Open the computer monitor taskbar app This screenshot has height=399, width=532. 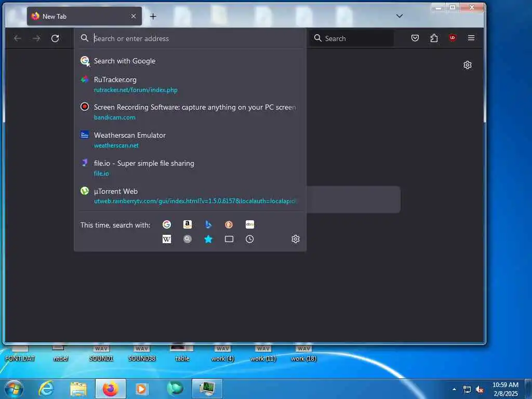207,389
